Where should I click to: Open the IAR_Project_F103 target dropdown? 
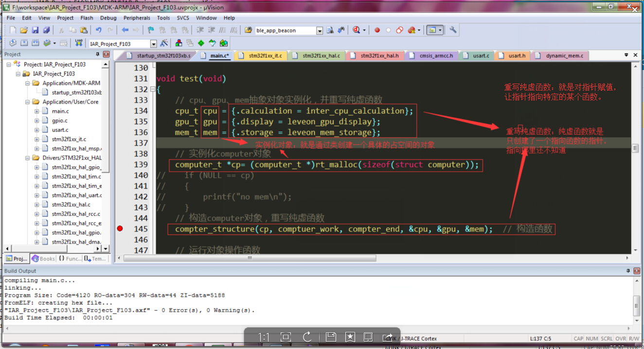(153, 44)
